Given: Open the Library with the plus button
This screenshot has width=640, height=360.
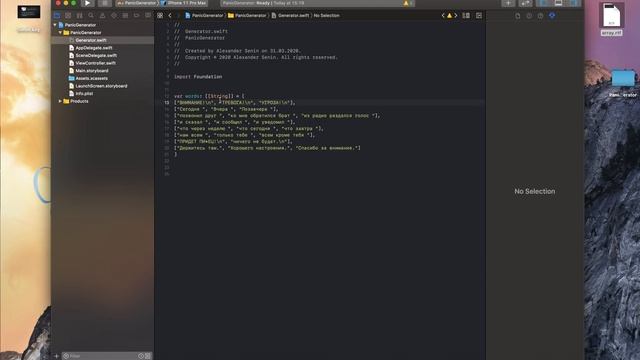Looking at the screenshot, I should pos(508,3).
